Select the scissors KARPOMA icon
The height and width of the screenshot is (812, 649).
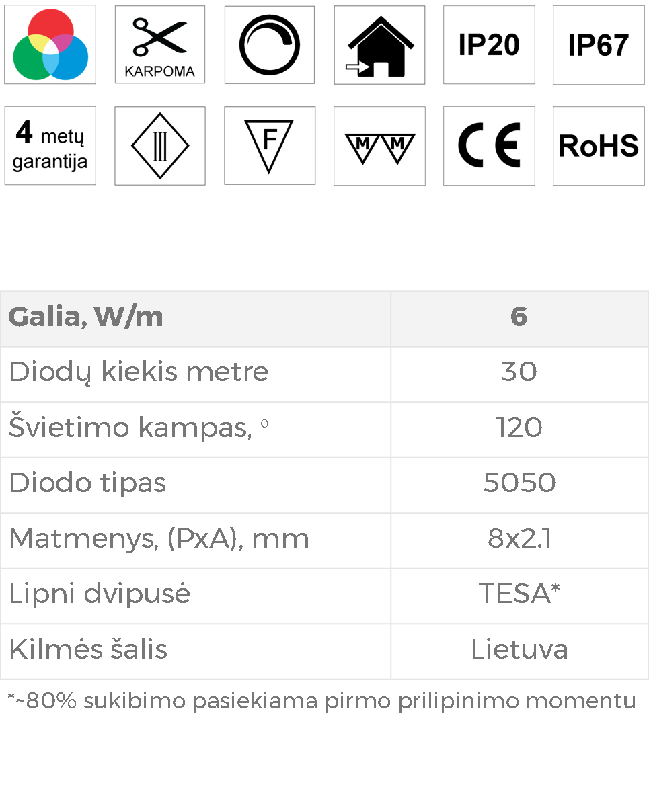(160, 44)
